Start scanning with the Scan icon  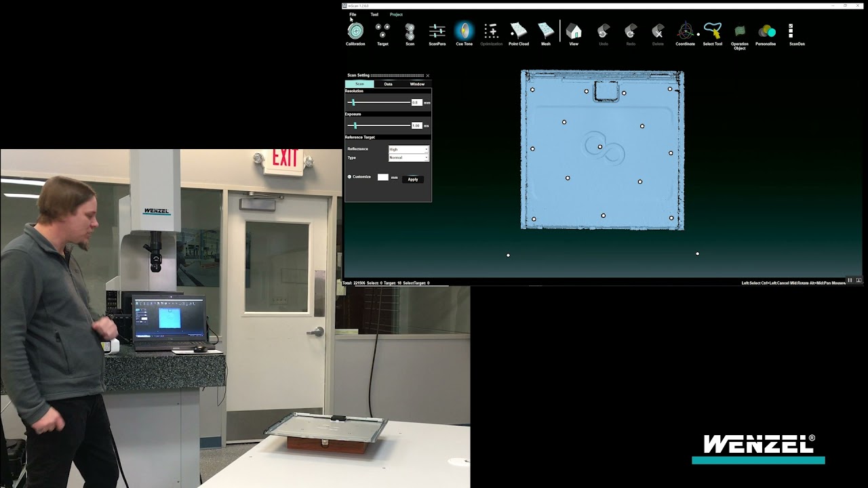(410, 31)
